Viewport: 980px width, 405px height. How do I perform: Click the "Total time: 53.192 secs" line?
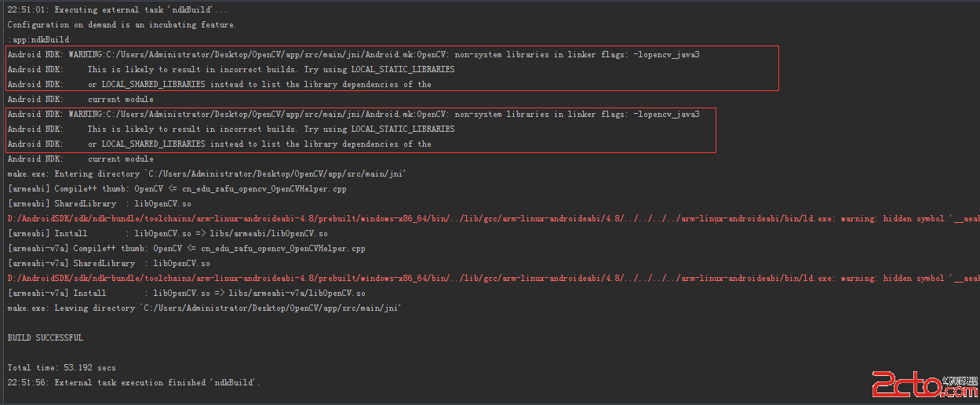point(61,368)
